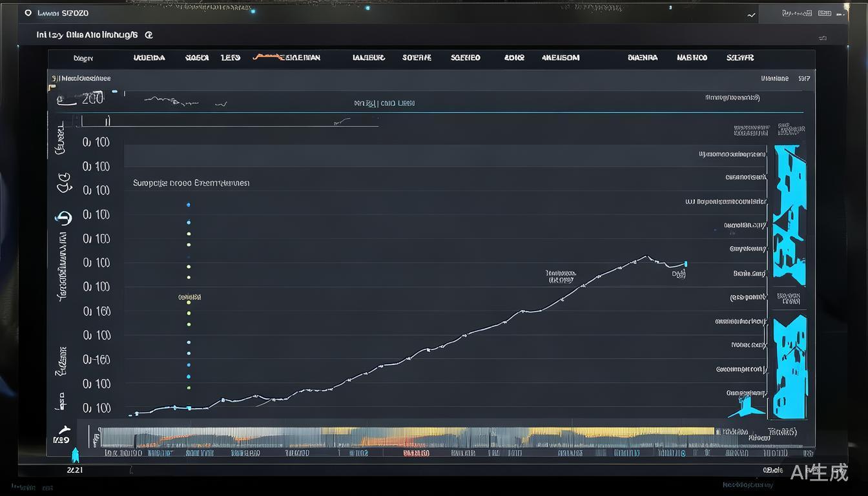This screenshot has width=868, height=496.
Task: Click the lower cyan block graphic on right
Action: 789,366
